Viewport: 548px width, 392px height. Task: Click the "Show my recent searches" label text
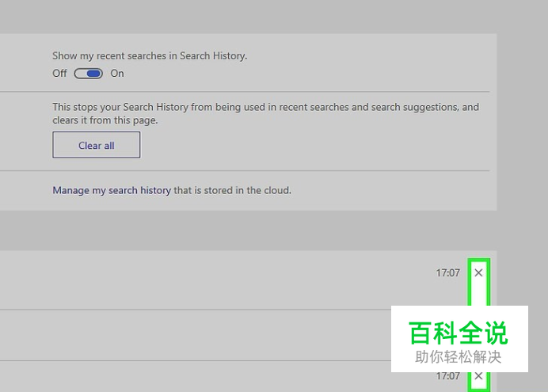click(x=150, y=56)
